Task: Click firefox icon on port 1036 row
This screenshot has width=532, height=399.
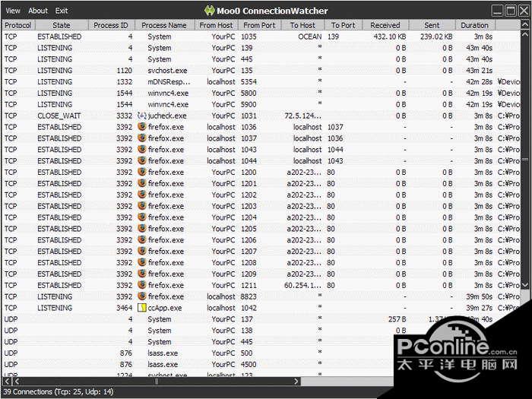Action: 142,127
